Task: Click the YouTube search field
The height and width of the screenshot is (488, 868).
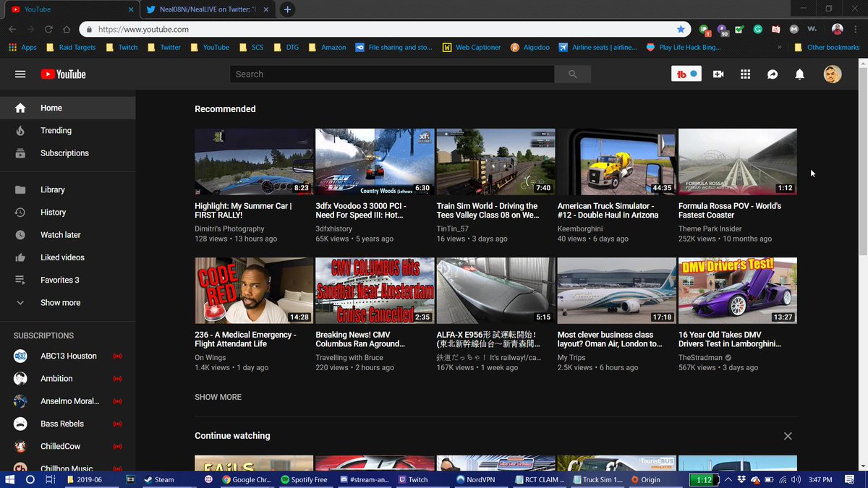Action: click(x=392, y=74)
